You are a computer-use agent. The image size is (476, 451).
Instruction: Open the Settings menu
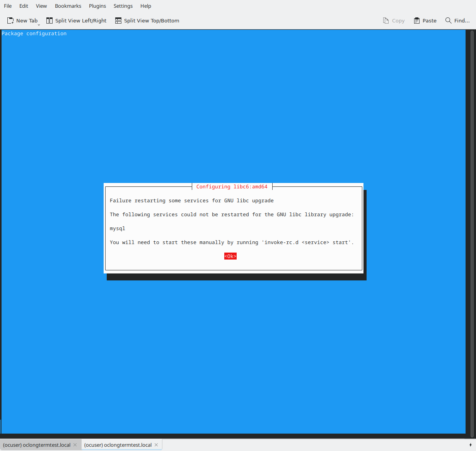click(x=123, y=6)
